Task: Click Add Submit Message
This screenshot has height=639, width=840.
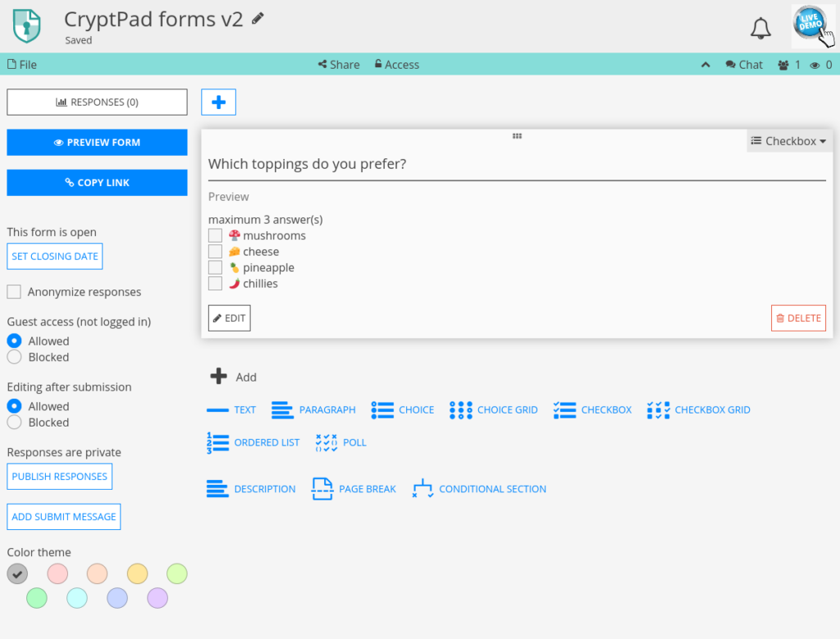Action: coord(64,516)
